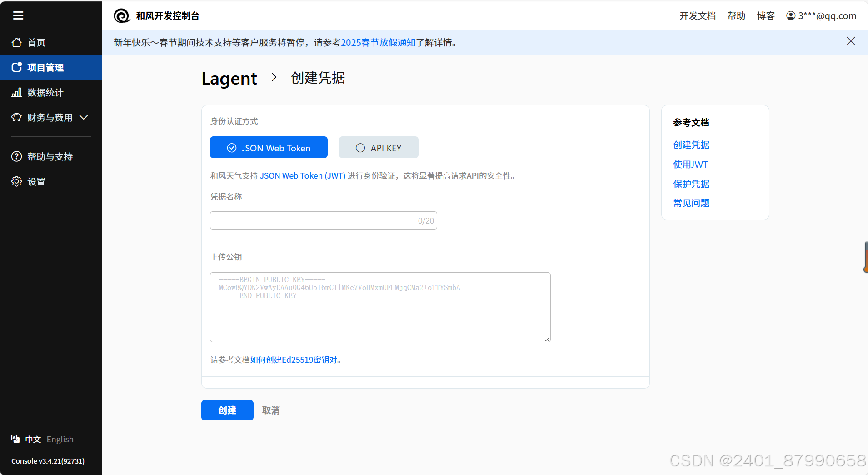This screenshot has height=475, width=868.
Task: Click Console v3.4.21(92731) version text
Action: point(48,461)
